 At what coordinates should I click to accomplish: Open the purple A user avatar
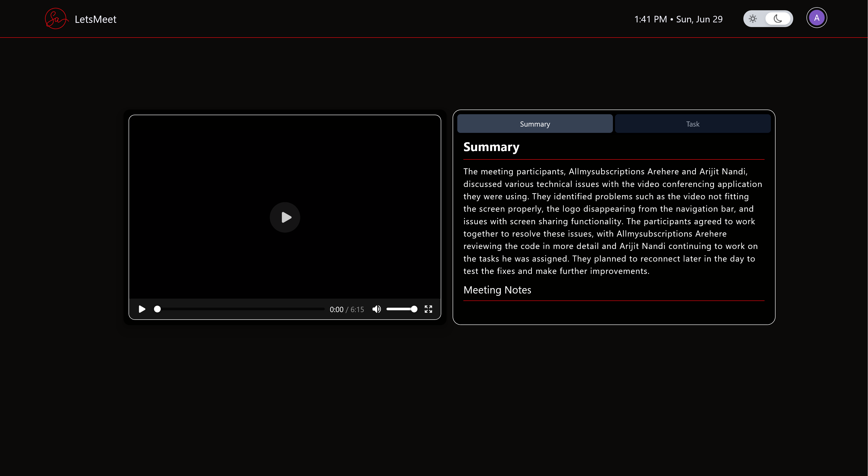[x=817, y=18]
